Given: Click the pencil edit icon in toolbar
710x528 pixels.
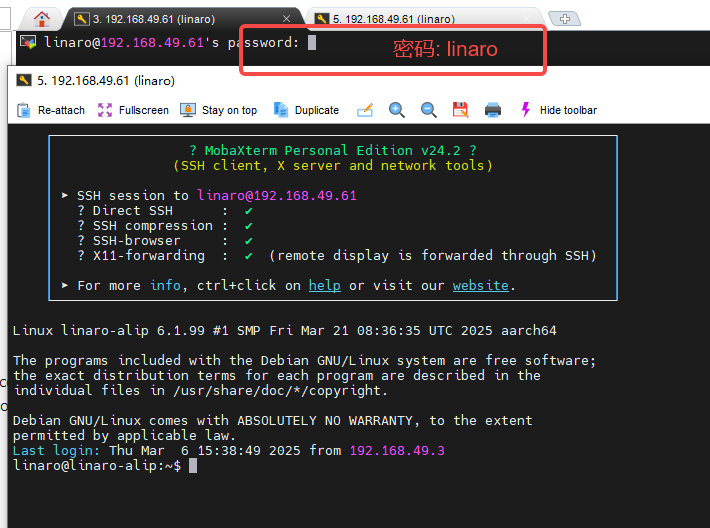Looking at the screenshot, I should click(x=365, y=110).
